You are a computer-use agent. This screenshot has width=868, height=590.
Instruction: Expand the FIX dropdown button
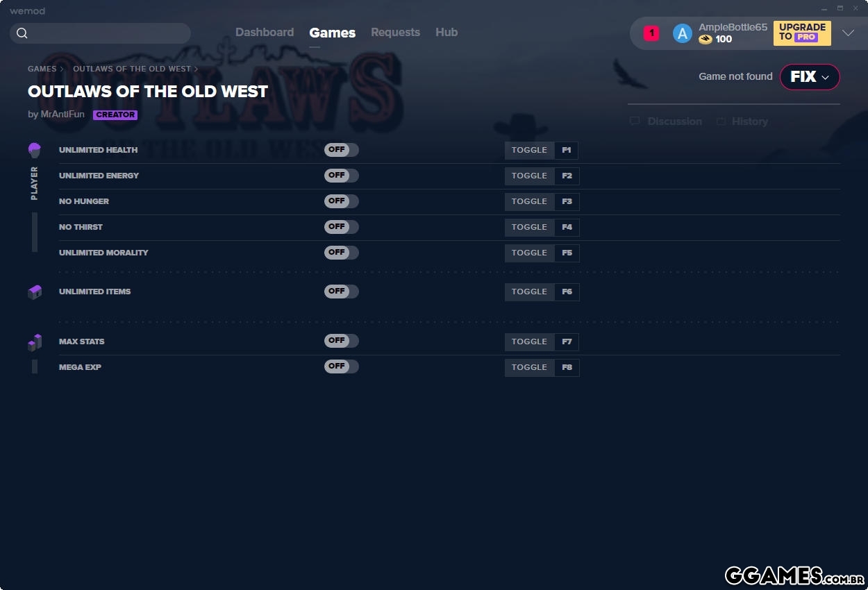(x=810, y=77)
